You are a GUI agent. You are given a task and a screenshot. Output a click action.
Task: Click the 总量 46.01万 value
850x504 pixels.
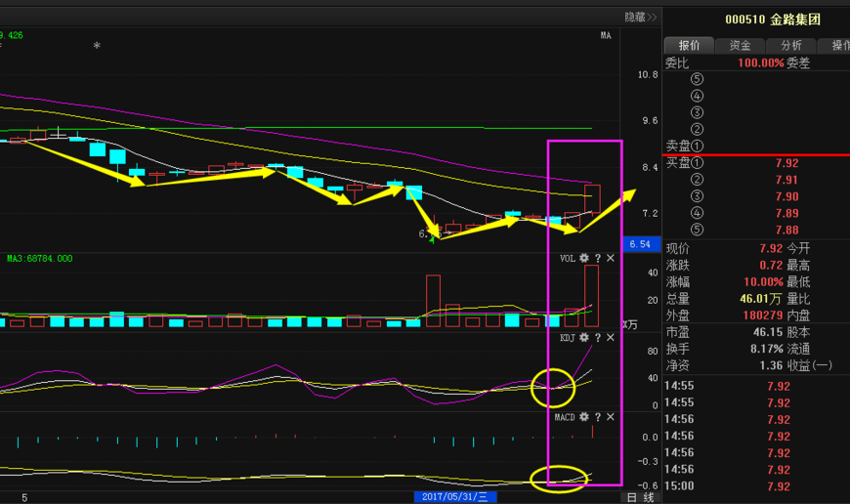(x=761, y=299)
